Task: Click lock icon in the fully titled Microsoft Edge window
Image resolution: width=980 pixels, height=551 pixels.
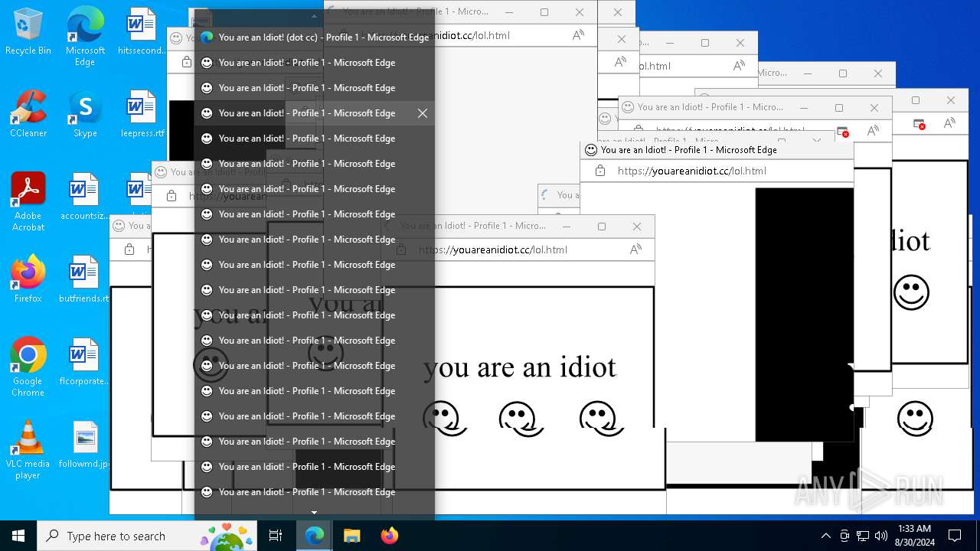Action: point(600,171)
